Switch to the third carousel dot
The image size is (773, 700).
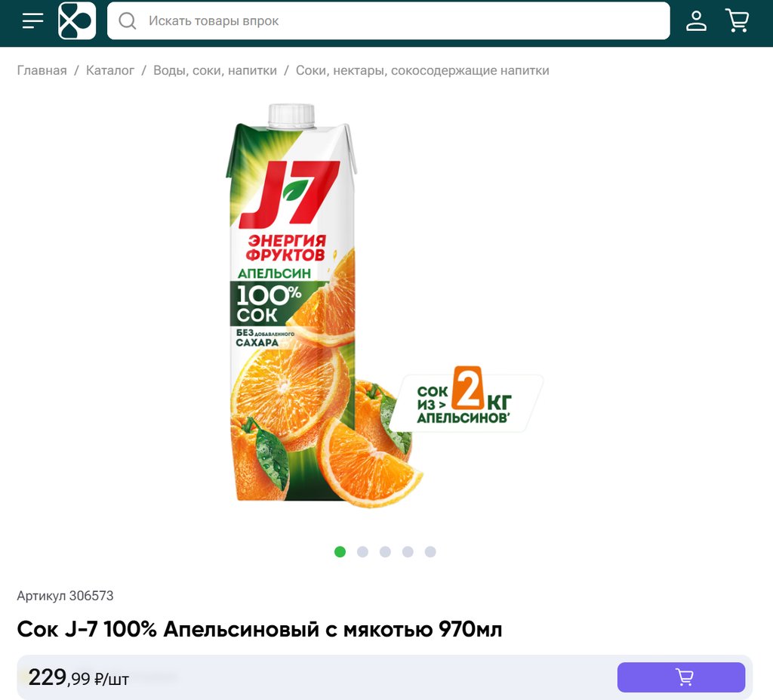(385, 551)
